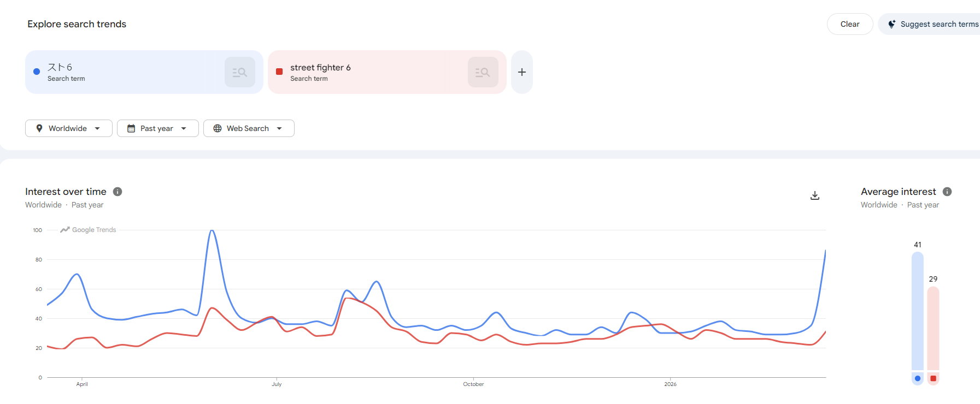Download the Interest over time chart data
Image resolution: width=980 pixels, height=404 pixels.
[x=814, y=195]
